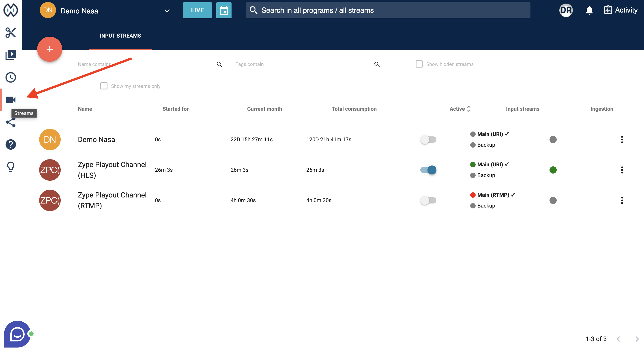Click the Name column header

pyautogui.click(x=85, y=109)
